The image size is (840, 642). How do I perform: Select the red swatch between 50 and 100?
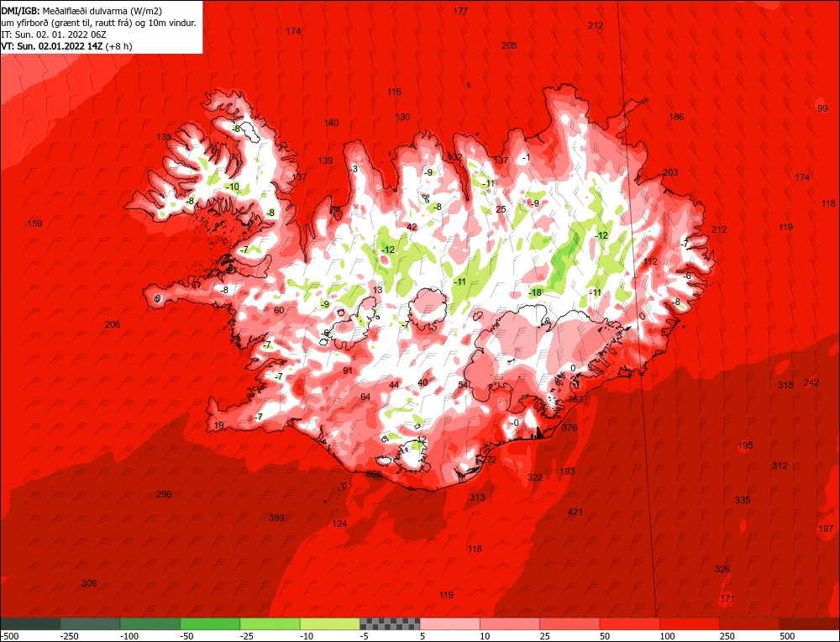[x=630, y=624]
